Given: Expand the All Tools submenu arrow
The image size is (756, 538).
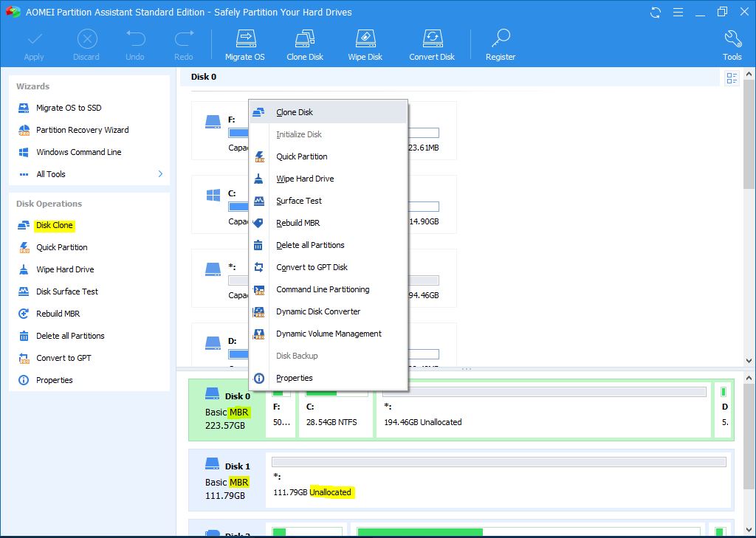Looking at the screenshot, I should tap(160, 174).
